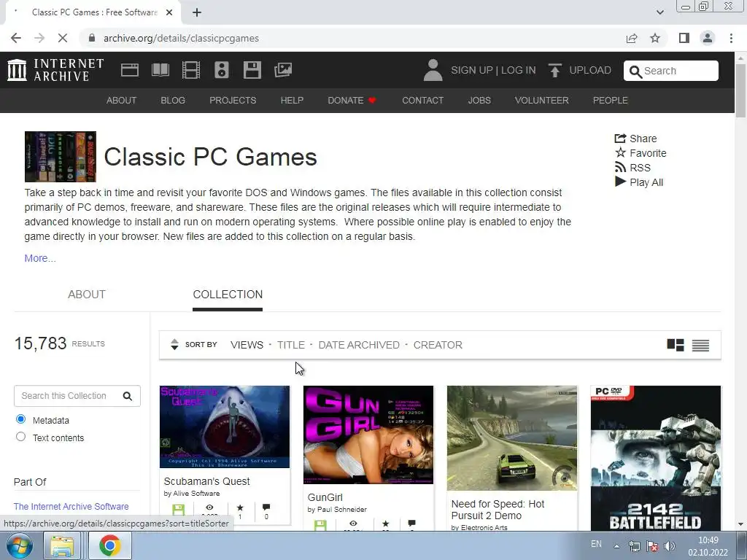Open the Software floppy-disk icon in navbar
Image resolution: width=747 pixels, height=560 pixels.
click(x=252, y=70)
